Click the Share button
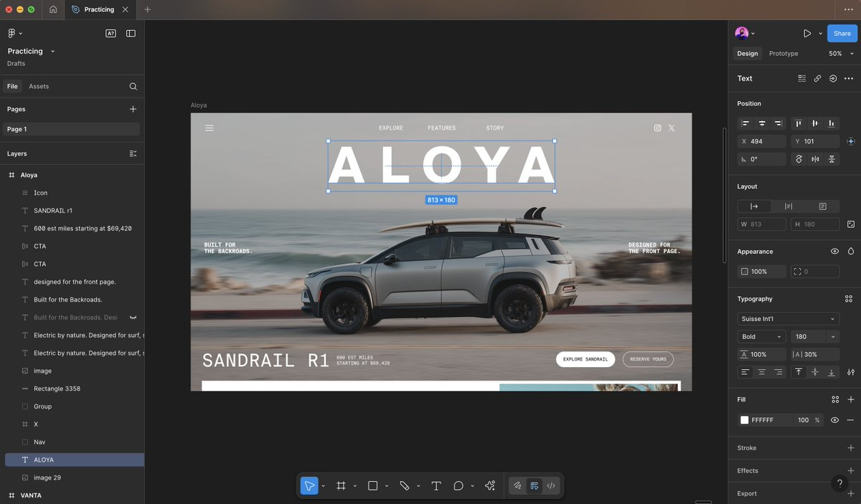The height and width of the screenshot is (504, 861). coord(842,33)
